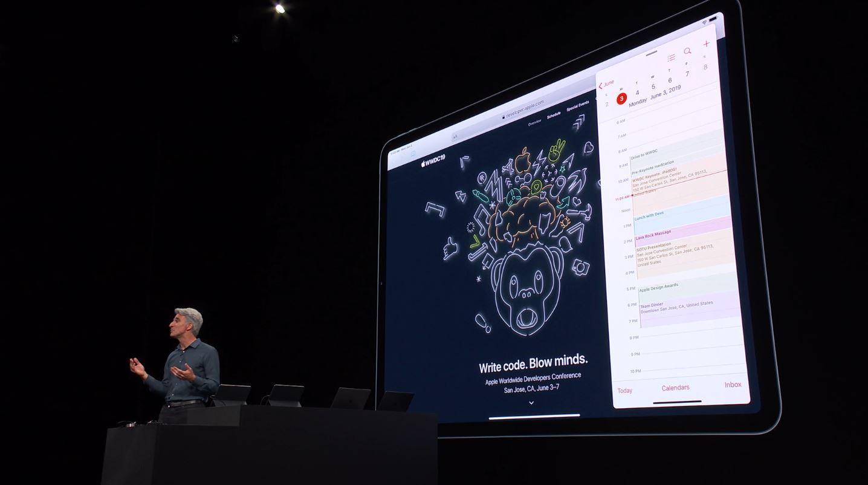
Task: Open the AA reader options in Safari address bar
Action: coord(455,137)
